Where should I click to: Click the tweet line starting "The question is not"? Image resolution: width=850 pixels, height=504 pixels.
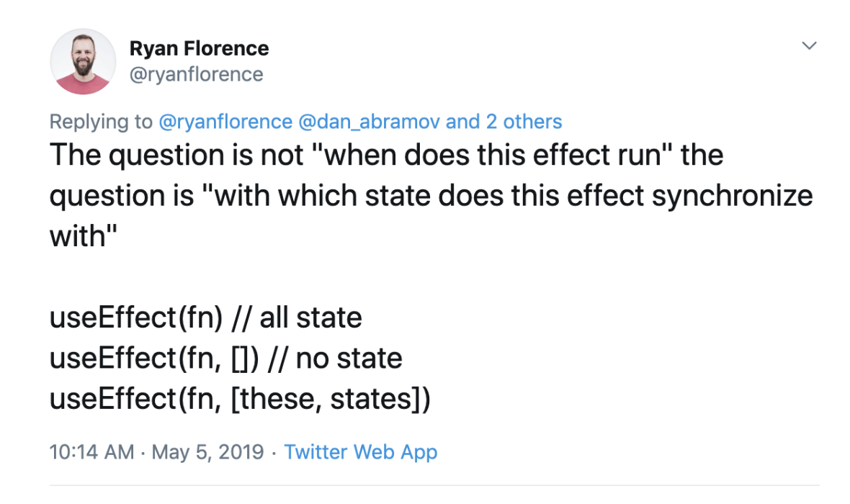click(386, 155)
